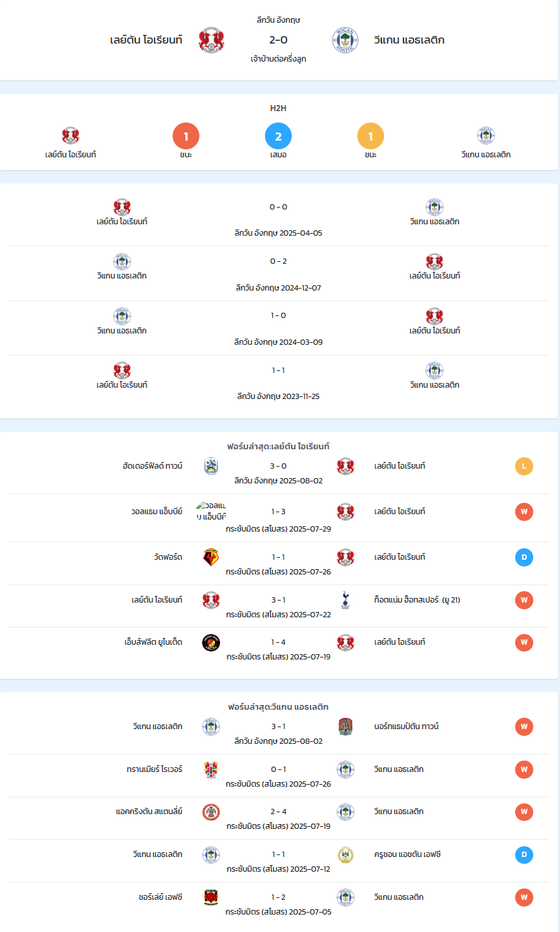Click the Northampton Town team crest

point(345,726)
